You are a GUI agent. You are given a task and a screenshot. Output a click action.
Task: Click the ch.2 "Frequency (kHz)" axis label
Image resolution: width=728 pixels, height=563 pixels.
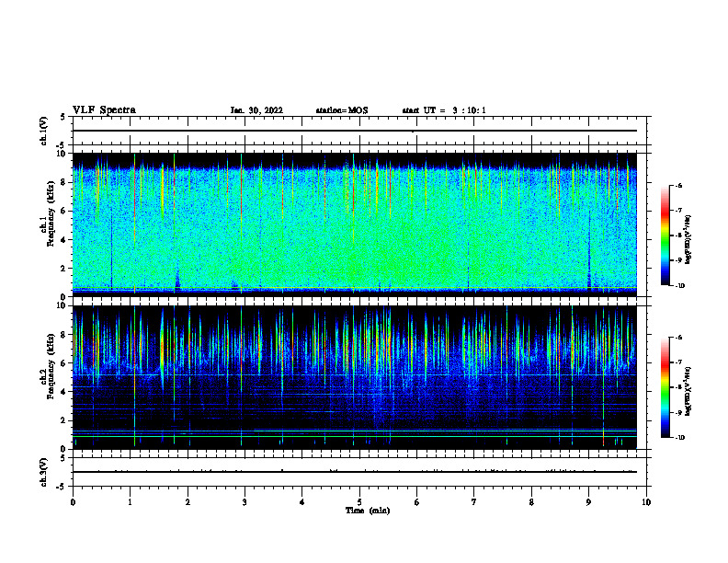coord(51,366)
